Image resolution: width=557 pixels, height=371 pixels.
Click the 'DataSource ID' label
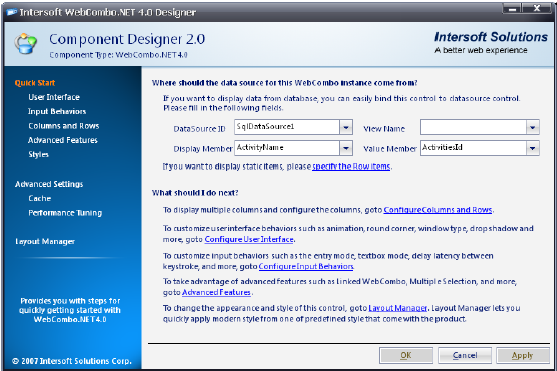(x=199, y=129)
